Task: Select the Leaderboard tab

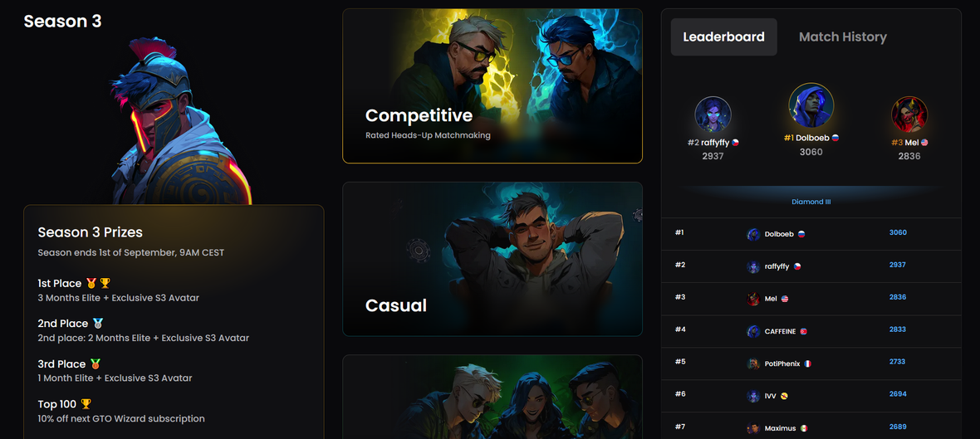Action: coord(723,37)
